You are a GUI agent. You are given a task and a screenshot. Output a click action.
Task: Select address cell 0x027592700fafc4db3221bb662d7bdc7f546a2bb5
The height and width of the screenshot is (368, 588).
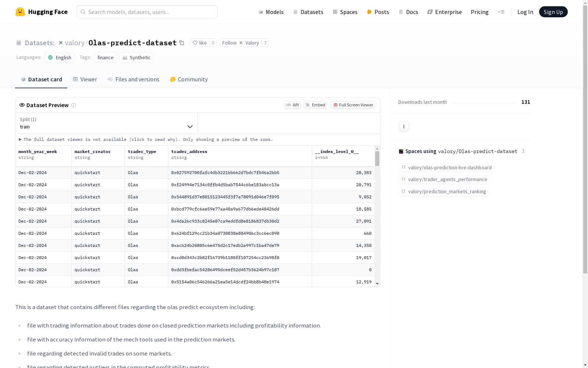[x=240, y=173]
